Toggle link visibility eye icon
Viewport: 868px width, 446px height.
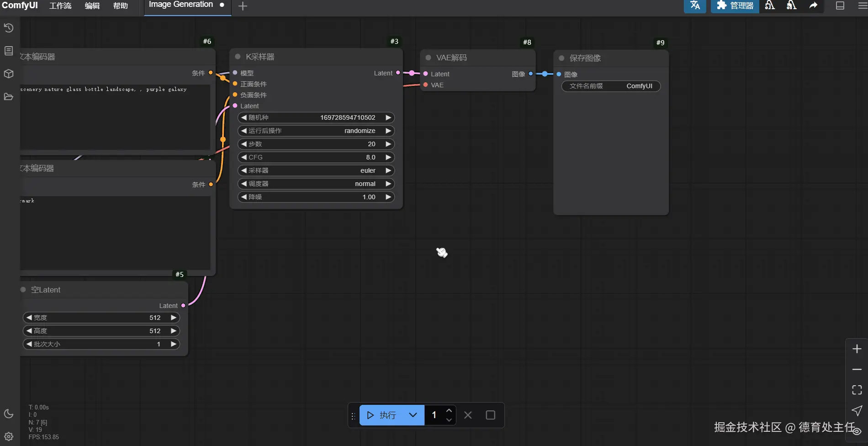(x=857, y=431)
